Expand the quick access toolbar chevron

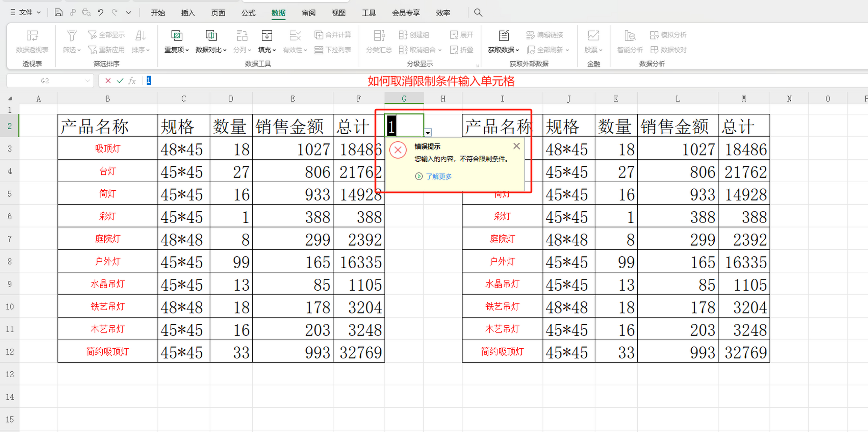(x=128, y=13)
